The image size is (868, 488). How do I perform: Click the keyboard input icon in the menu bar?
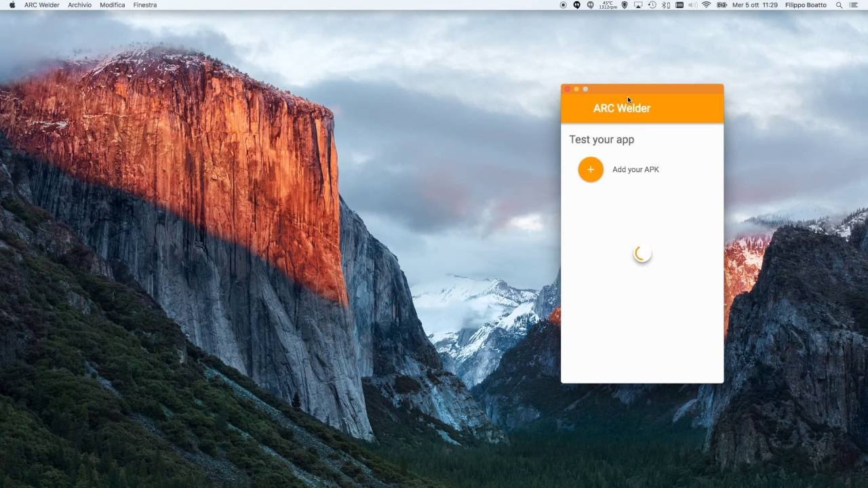click(679, 5)
